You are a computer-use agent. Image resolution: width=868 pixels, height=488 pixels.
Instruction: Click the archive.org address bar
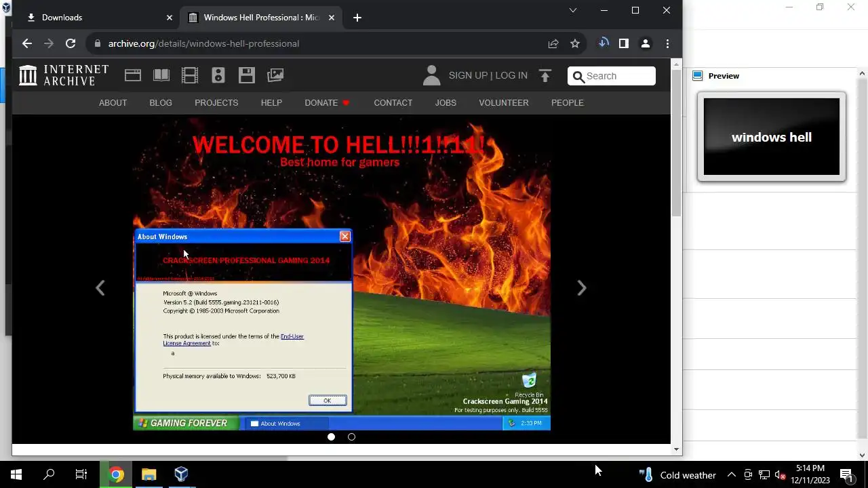[x=319, y=43]
